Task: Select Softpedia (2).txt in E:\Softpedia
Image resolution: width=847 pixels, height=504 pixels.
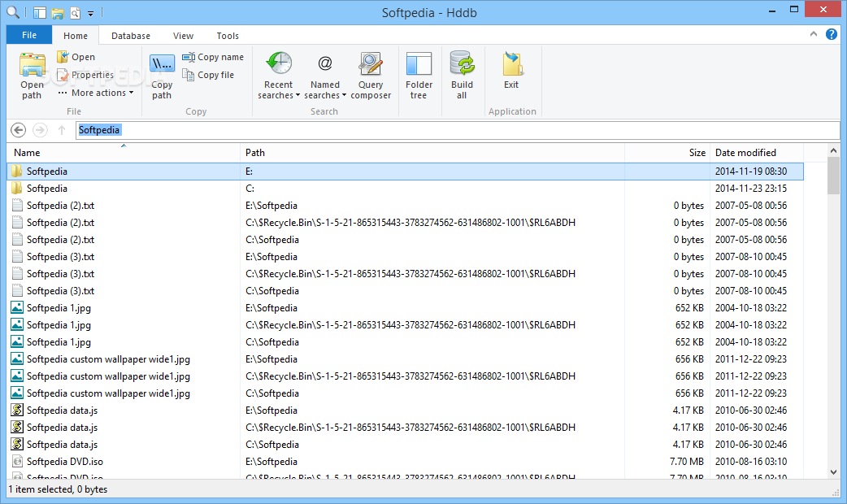Action: [x=405, y=206]
